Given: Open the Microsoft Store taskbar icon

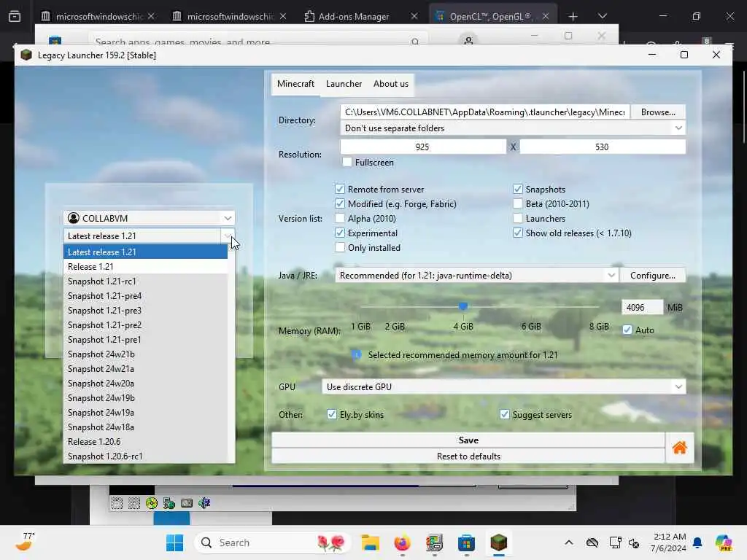Looking at the screenshot, I should [x=466, y=542].
